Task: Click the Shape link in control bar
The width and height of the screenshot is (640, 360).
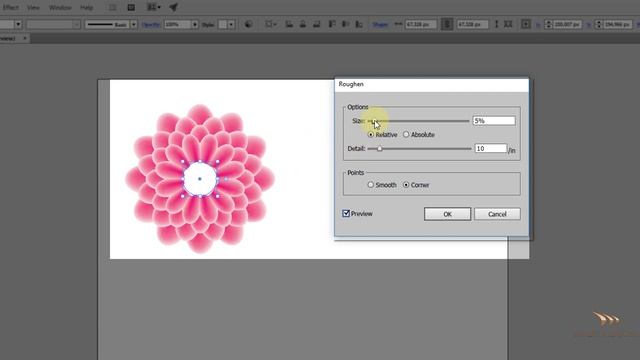Action: pyautogui.click(x=380, y=24)
